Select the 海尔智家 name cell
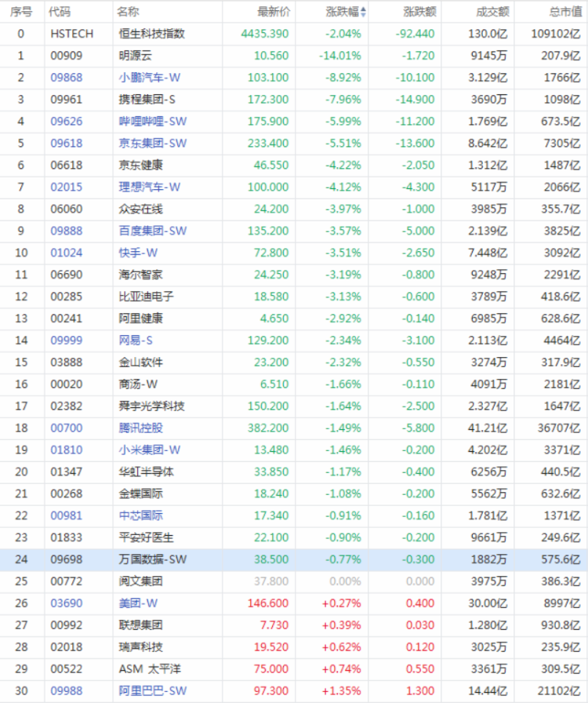Screen dimensions: 588x703 coord(140,275)
